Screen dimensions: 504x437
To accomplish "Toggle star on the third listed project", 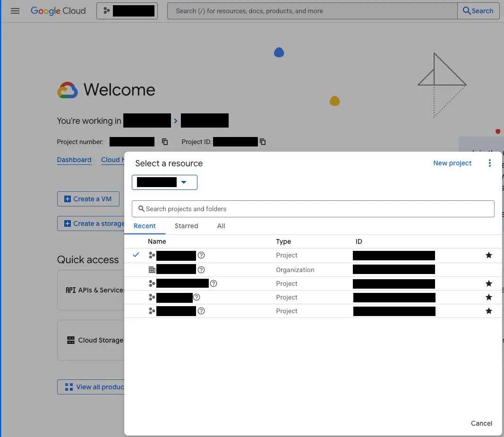I will click(x=489, y=297).
